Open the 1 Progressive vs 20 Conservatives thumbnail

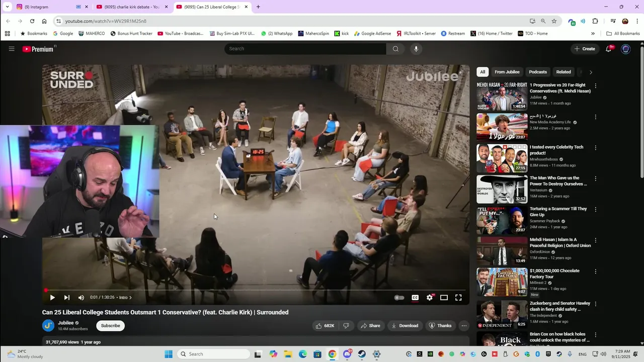(x=502, y=97)
